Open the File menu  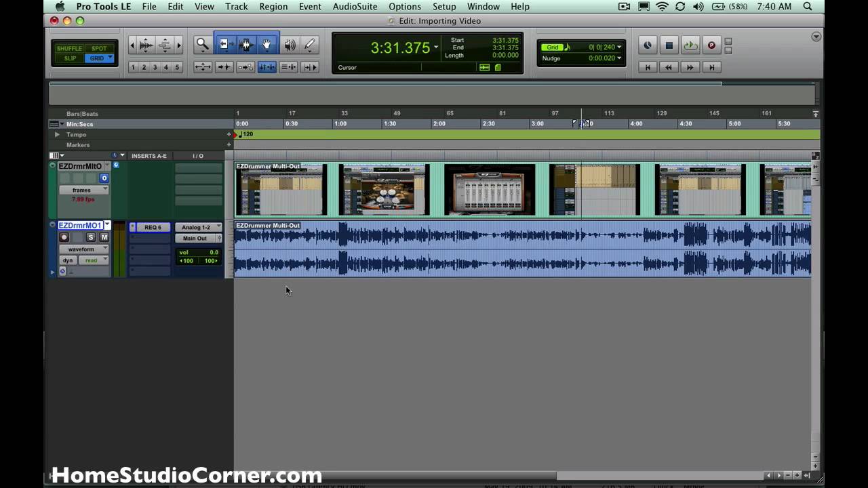[149, 7]
